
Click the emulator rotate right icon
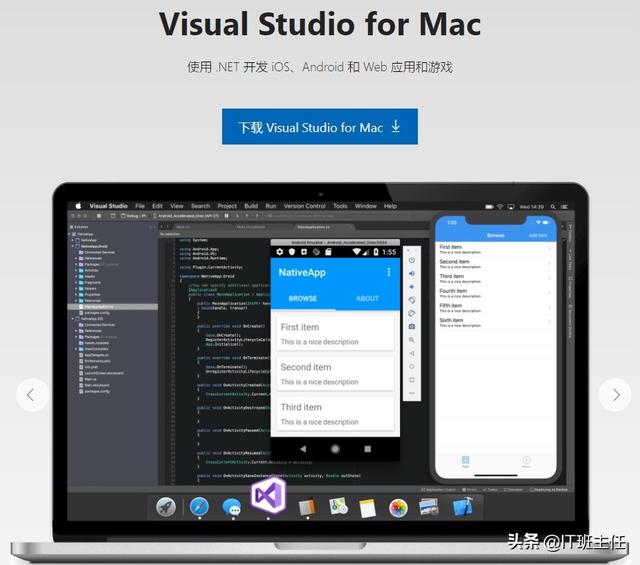tap(412, 313)
